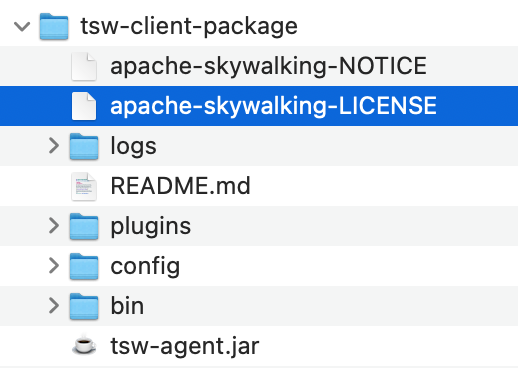Click the apache-skywalking-LICENSE document icon
The height and width of the screenshot is (368, 518).
coord(84,106)
